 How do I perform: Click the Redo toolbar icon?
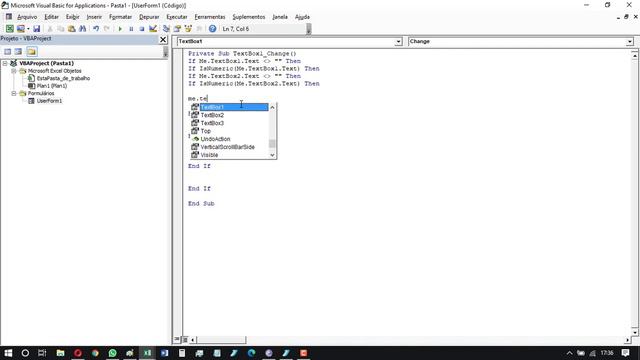(x=107, y=29)
